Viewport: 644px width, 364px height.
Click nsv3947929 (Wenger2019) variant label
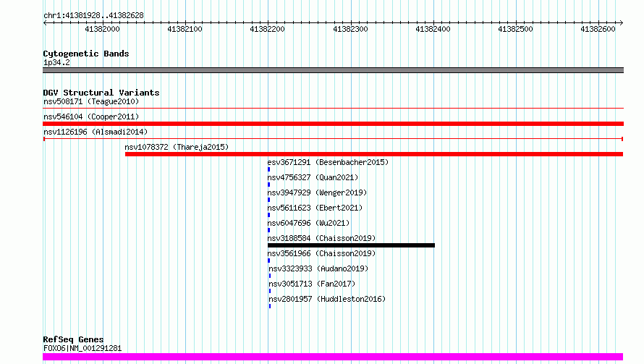coord(317,192)
